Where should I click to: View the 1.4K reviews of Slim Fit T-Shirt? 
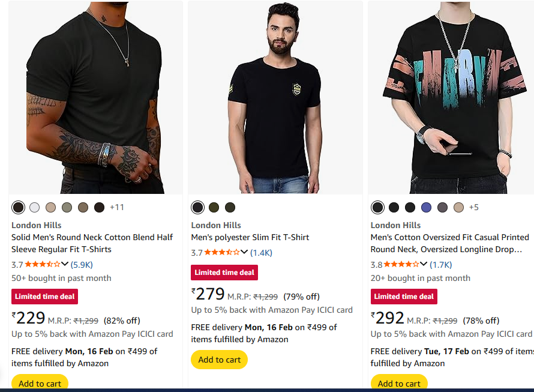(261, 252)
